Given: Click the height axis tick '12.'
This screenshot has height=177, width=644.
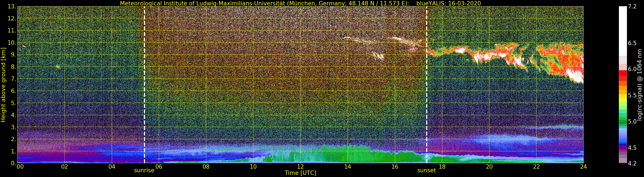Looking at the screenshot, I should click(x=12, y=18).
